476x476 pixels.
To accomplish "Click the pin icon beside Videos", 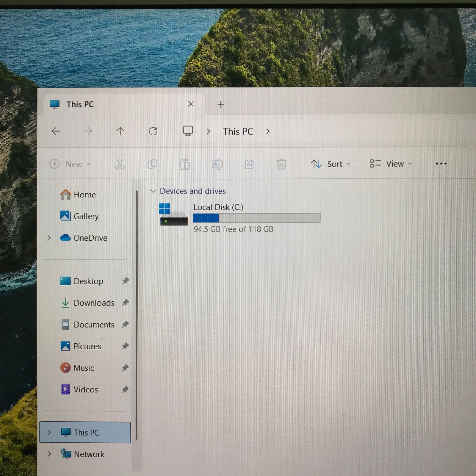I will click(x=125, y=389).
